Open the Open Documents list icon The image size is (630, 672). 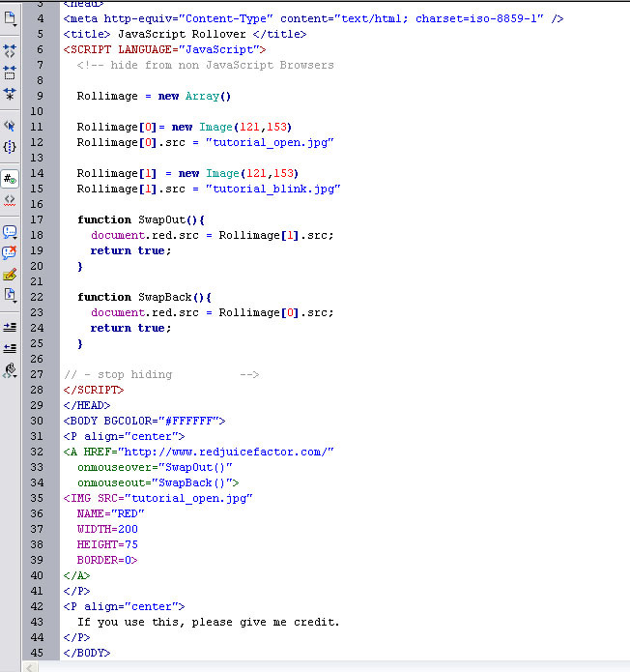click(10, 19)
